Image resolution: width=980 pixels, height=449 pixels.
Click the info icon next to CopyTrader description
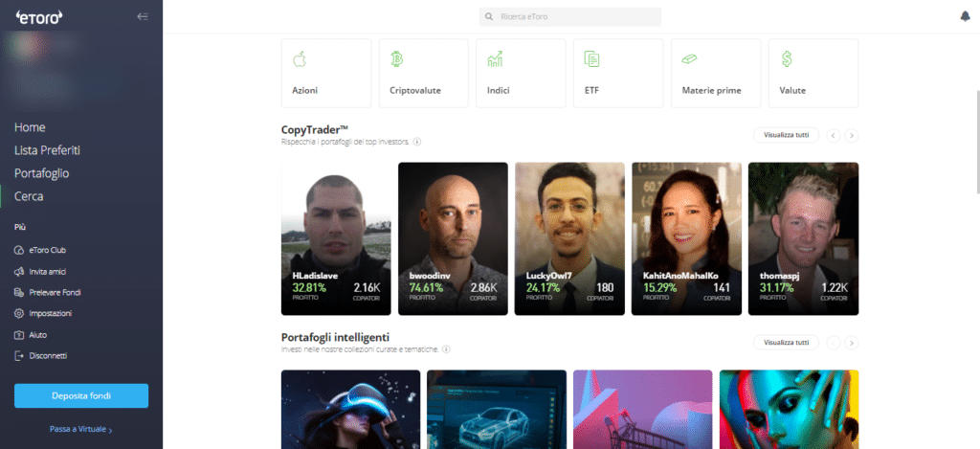point(417,142)
